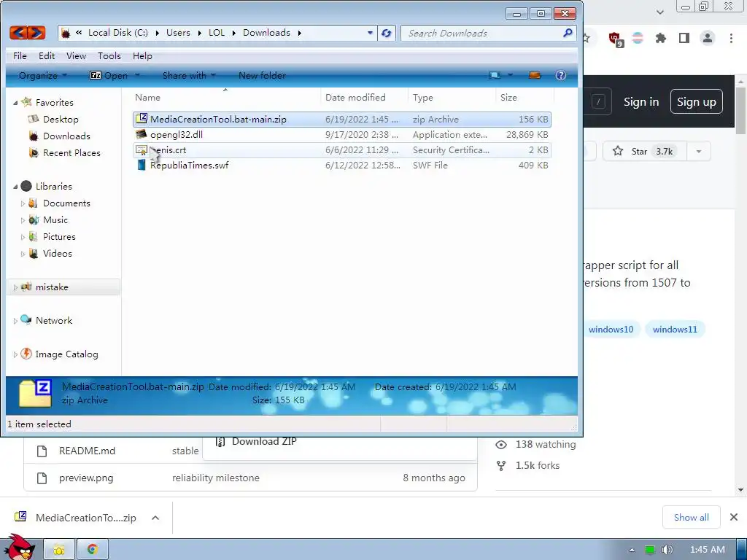Open preview.png file on GitHub
This screenshot has width=747, height=560.
(86, 478)
